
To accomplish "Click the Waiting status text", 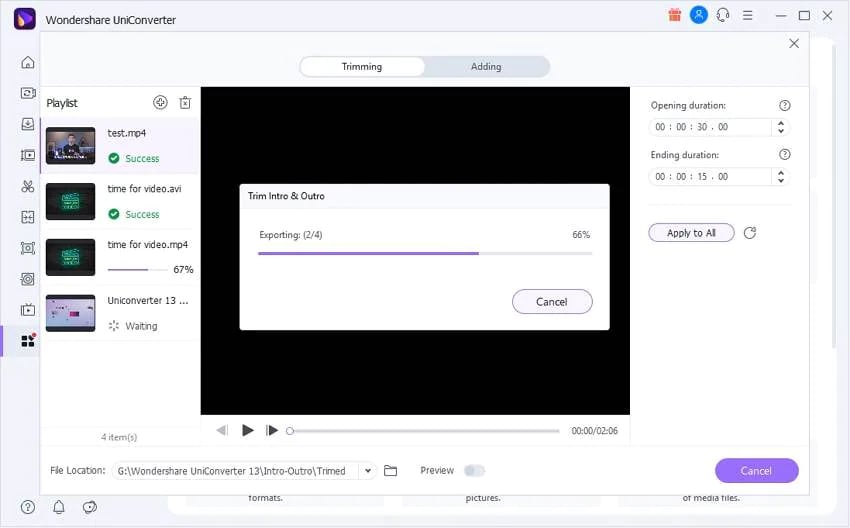I will [x=141, y=326].
